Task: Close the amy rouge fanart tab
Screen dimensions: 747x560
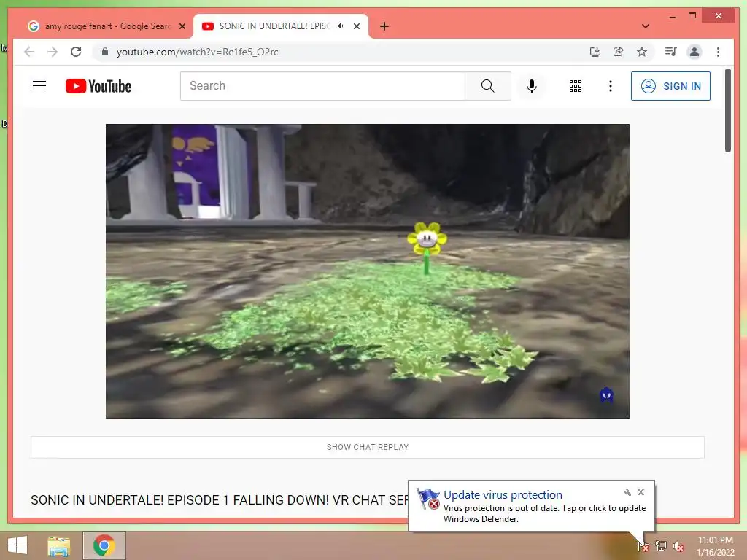Action: click(x=182, y=26)
